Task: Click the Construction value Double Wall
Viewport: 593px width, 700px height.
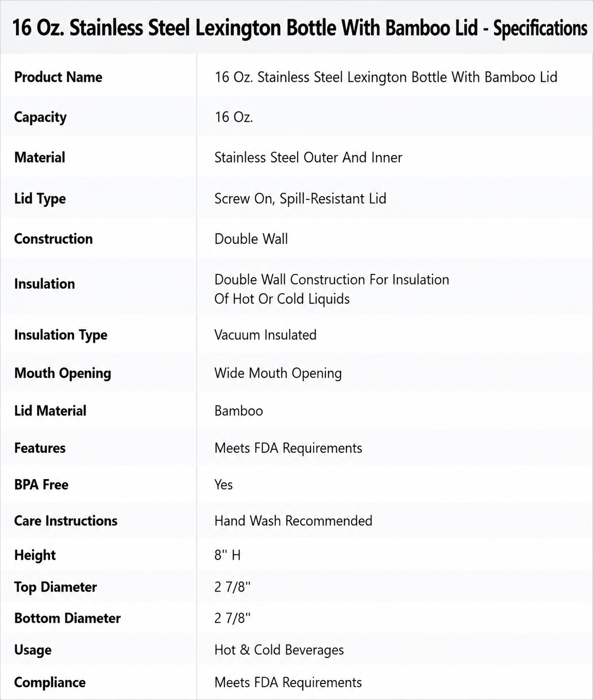Action: [x=251, y=239]
